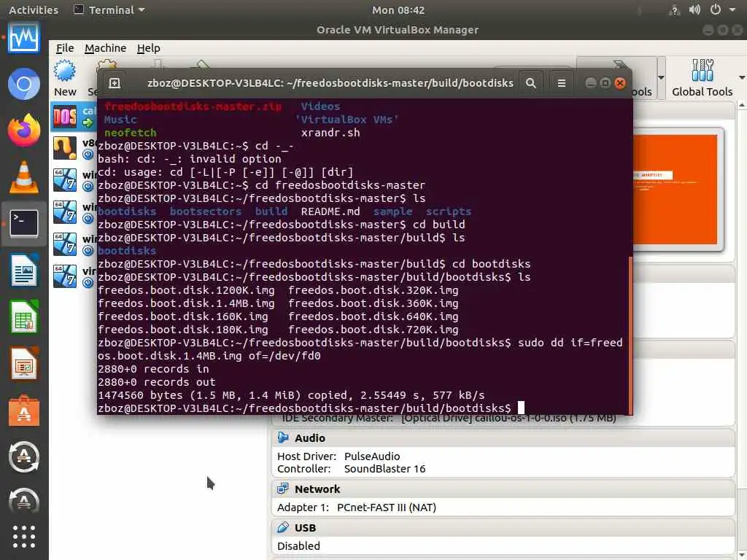Click 'neofetch' in terminal listing
Image resolution: width=747 pixels, height=560 pixels.
[x=130, y=133]
